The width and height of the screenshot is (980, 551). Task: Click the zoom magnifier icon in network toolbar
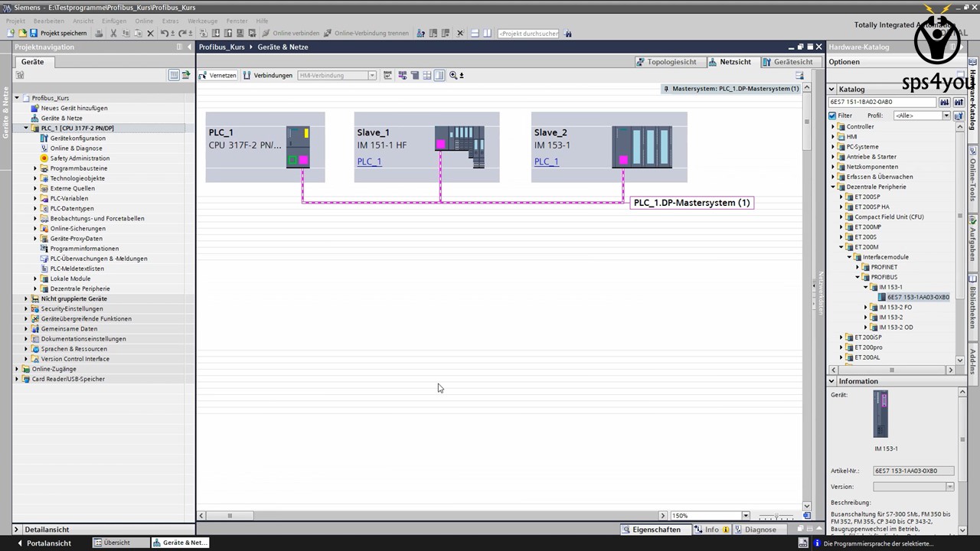tap(453, 76)
